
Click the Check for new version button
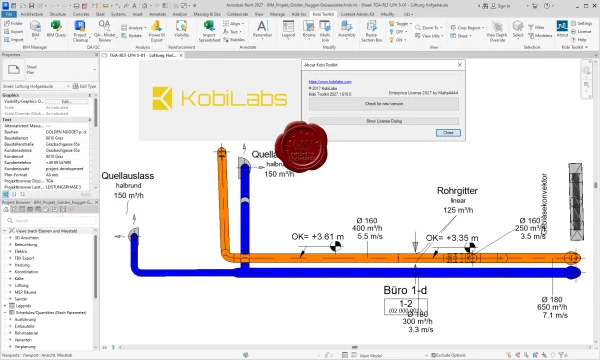384,104
